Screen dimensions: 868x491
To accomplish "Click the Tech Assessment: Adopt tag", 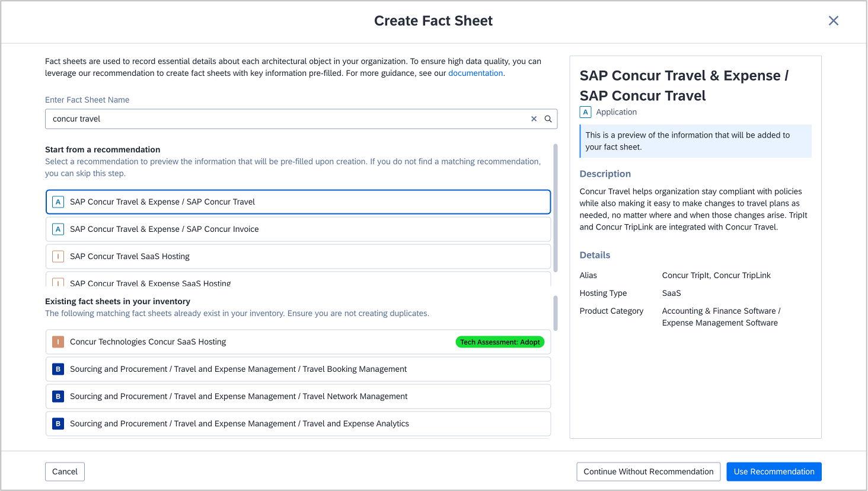I will pyautogui.click(x=500, y=342).
